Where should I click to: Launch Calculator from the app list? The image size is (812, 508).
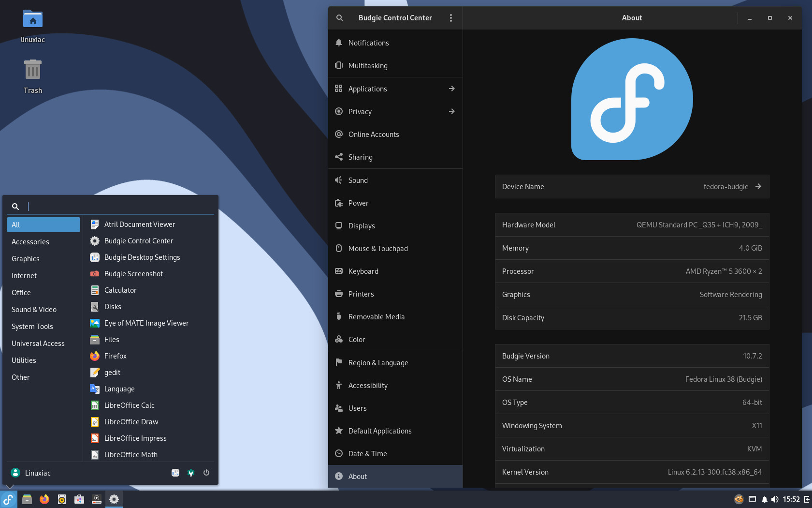pyautogui.click(x=149, y=290)
